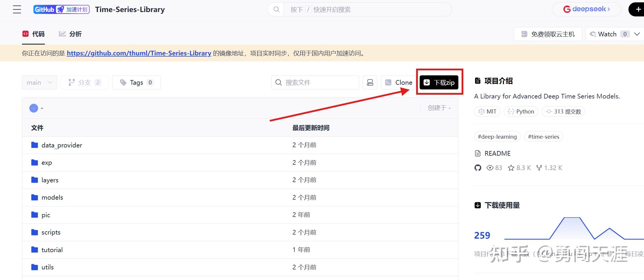This screenshot has height=280, width=644.
Task: Click the Python language badge
Action: (521, 111)
